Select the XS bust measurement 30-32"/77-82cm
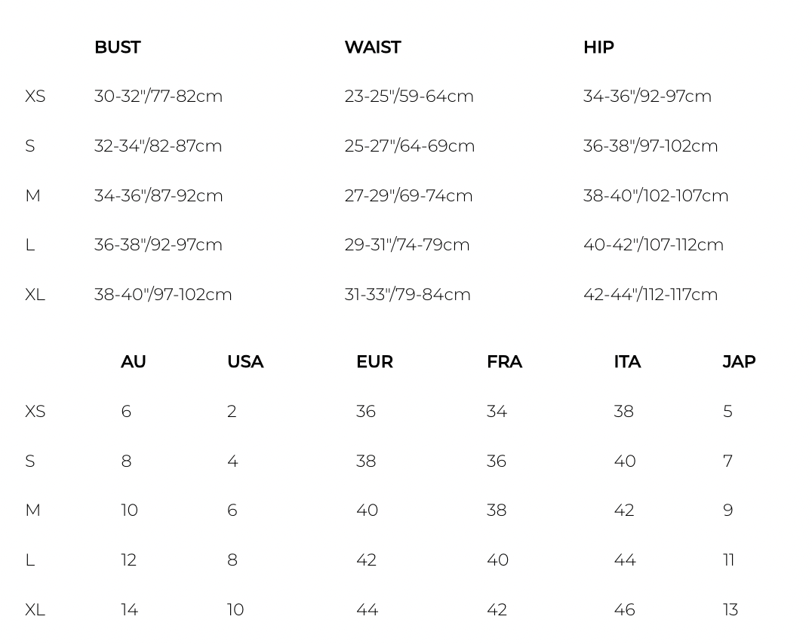 point(158,97)
